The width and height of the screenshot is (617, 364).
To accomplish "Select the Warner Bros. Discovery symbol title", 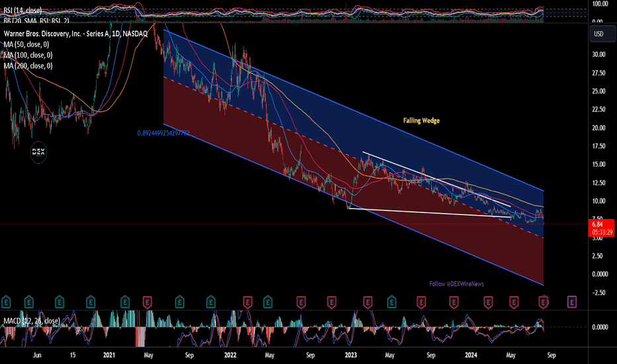I will coord(75,34).
